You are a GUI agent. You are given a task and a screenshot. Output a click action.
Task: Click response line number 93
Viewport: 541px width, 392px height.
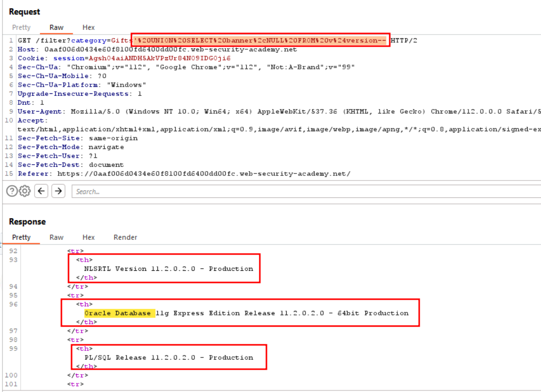pyautogui.click(x=13, y=260)
